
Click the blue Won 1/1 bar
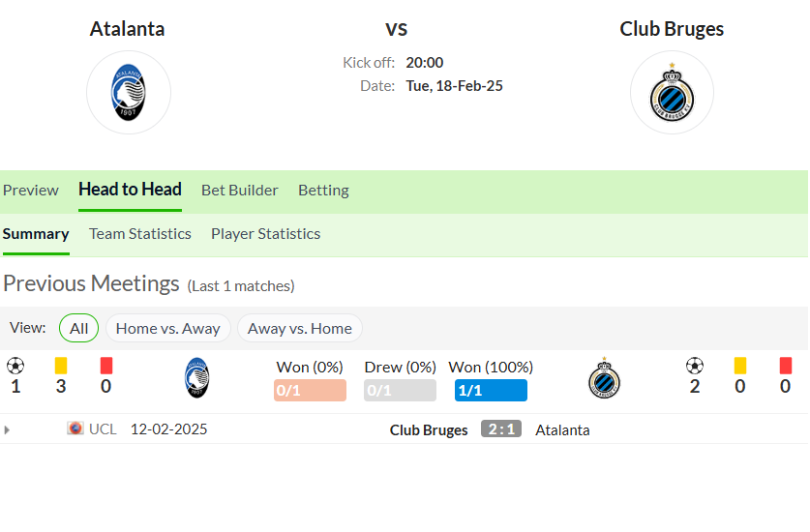(491, 391)
